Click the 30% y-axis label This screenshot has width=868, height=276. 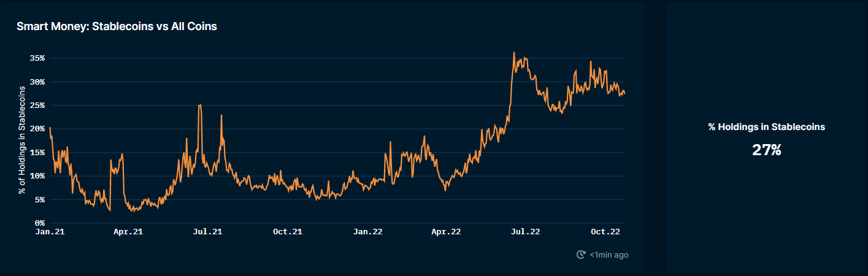point(37,82)
